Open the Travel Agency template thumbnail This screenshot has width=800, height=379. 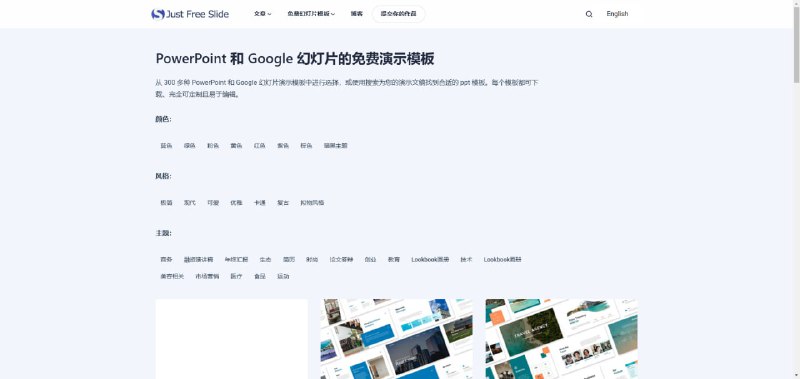point(561,339)
